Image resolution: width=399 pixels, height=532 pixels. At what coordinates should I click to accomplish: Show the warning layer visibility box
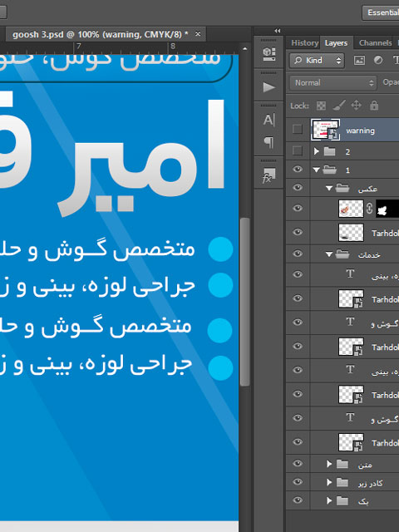point(298,129)
